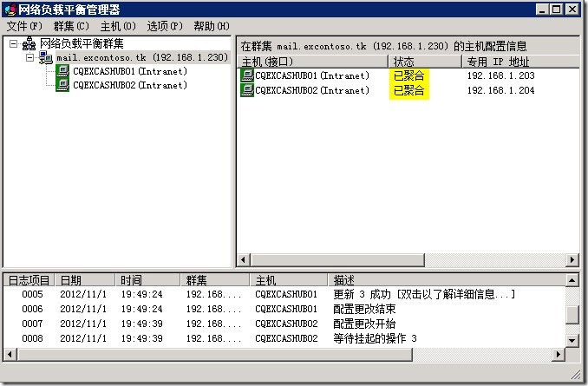Open the 帮助(H) menu
588x386 pixels.
tap(212, 26)
